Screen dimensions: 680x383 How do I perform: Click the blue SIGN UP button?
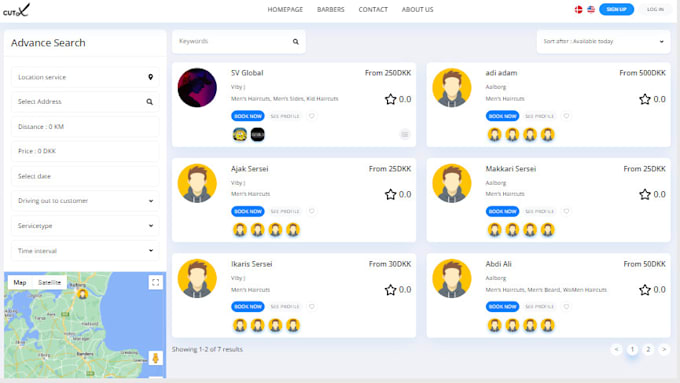(616, 9)
